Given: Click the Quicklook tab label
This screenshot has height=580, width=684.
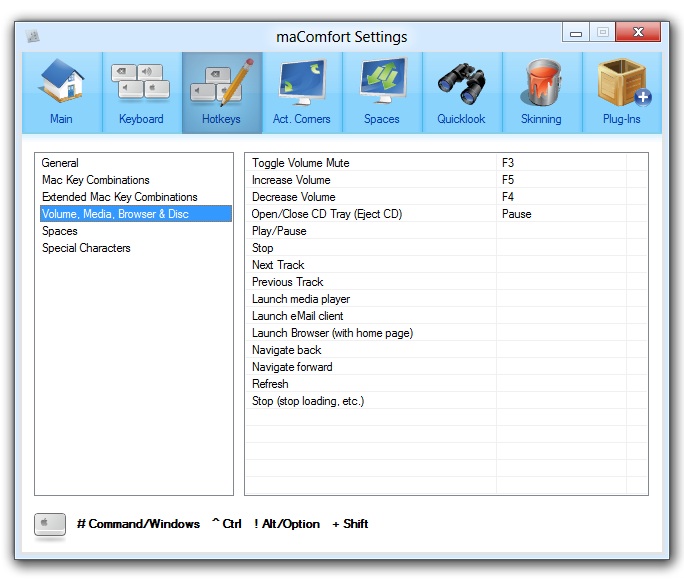Looking at the screenshot, I should pos(461,119).
